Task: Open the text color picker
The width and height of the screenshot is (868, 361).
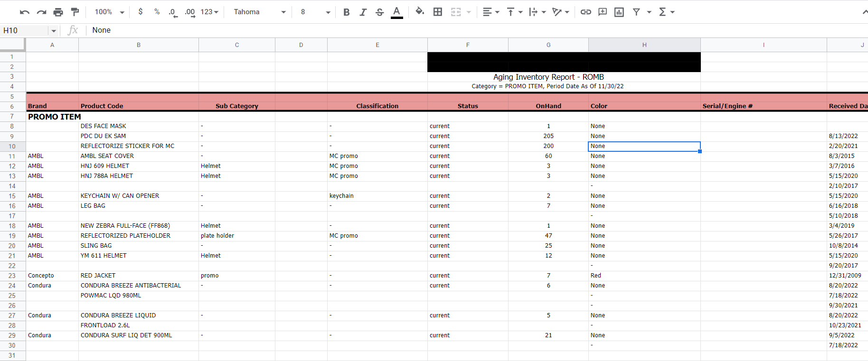Action: [x=397, y=12]
